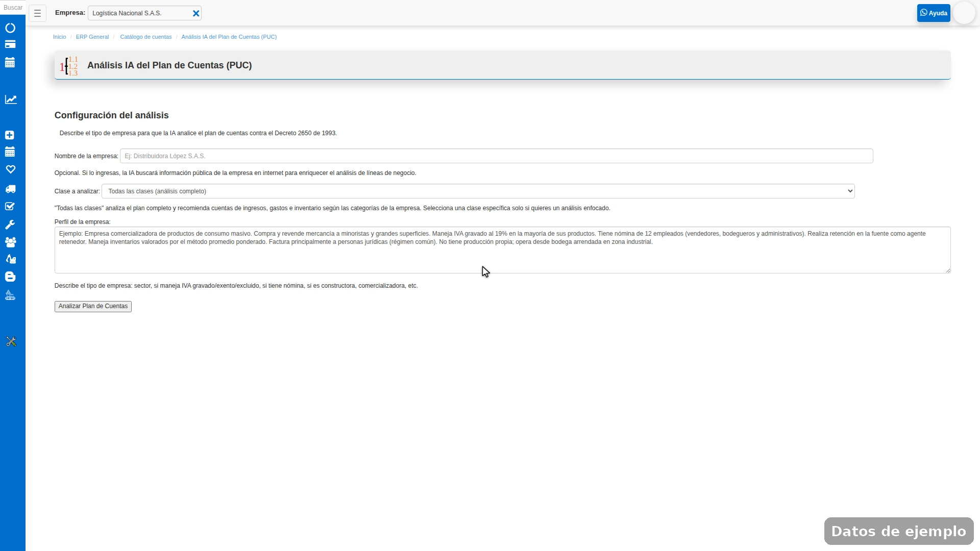Go to the Inicio breadcrumb link
The width and height of the screenshot is (980, 551).
(59, 37)
